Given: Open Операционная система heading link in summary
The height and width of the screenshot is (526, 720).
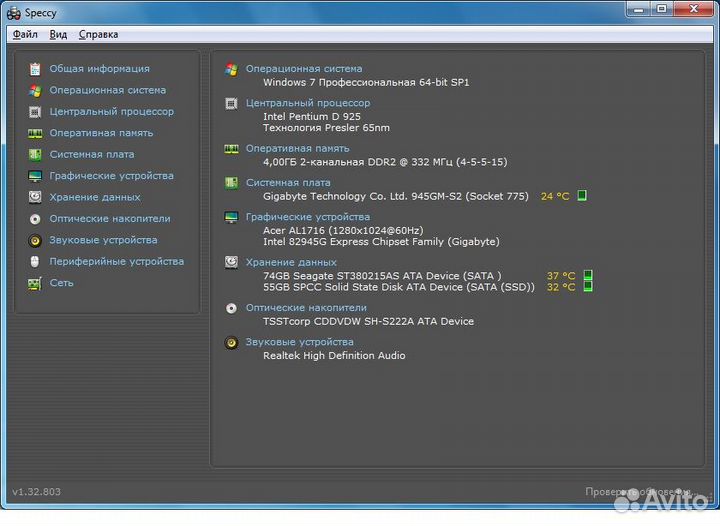Looking at the screenshot, I should point(304,69).
